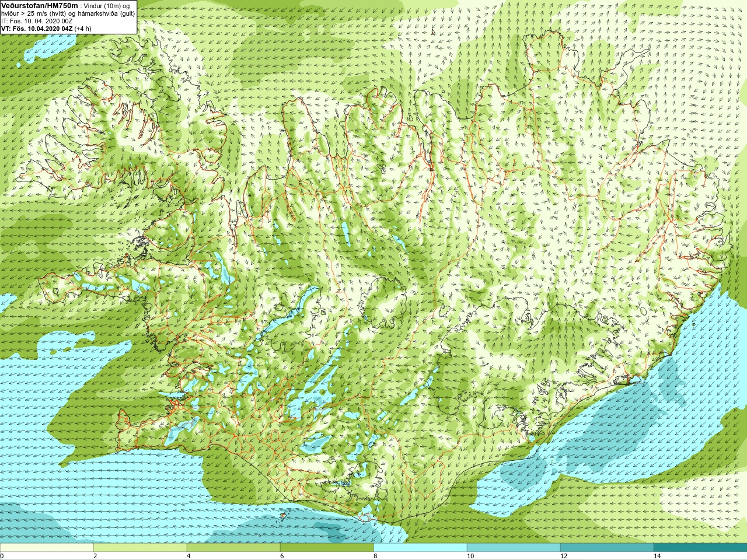Click the 6–8 m/s olive green legend swatch
The height and width of the screenshot is (560, 747).
(327, 548)
